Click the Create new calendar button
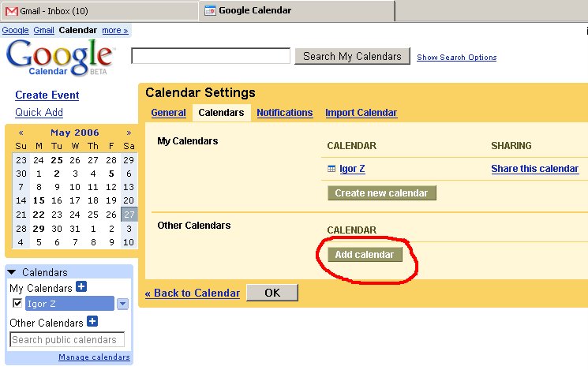Image resolution: width=588 pixels, height=370 pixels. click(382, 193)
